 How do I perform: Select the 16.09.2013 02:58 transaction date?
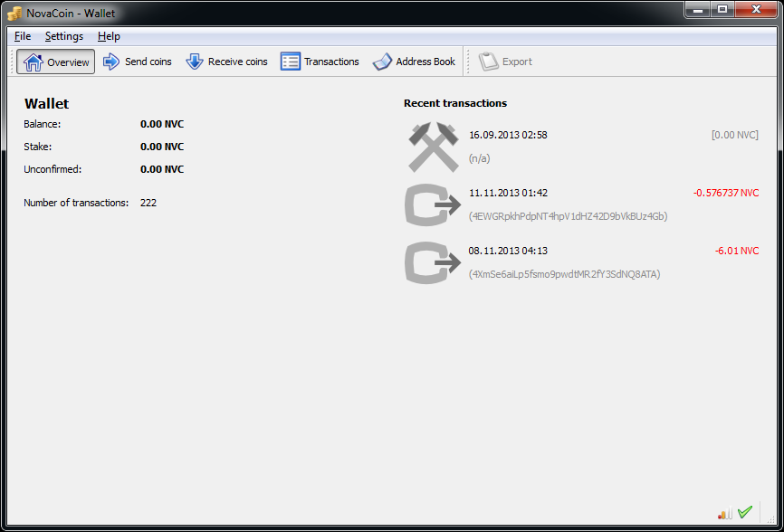pyautogui.click(x=508, y=135)
